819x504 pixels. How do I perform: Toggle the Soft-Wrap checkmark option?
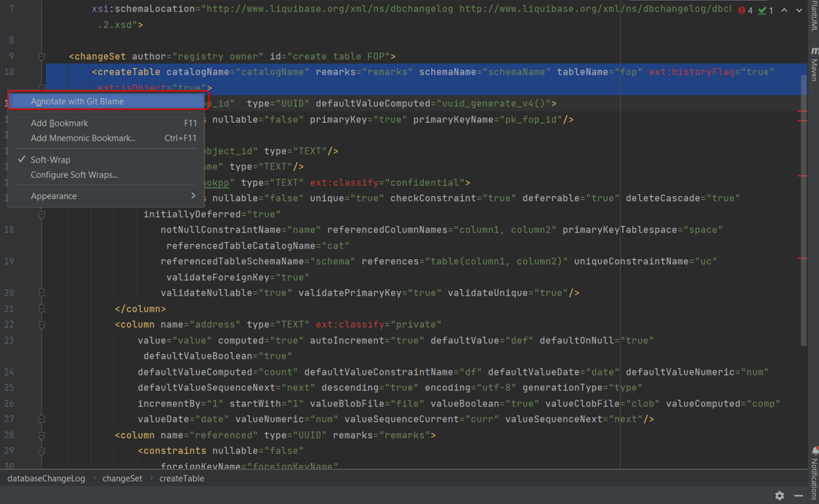[51, 160]
